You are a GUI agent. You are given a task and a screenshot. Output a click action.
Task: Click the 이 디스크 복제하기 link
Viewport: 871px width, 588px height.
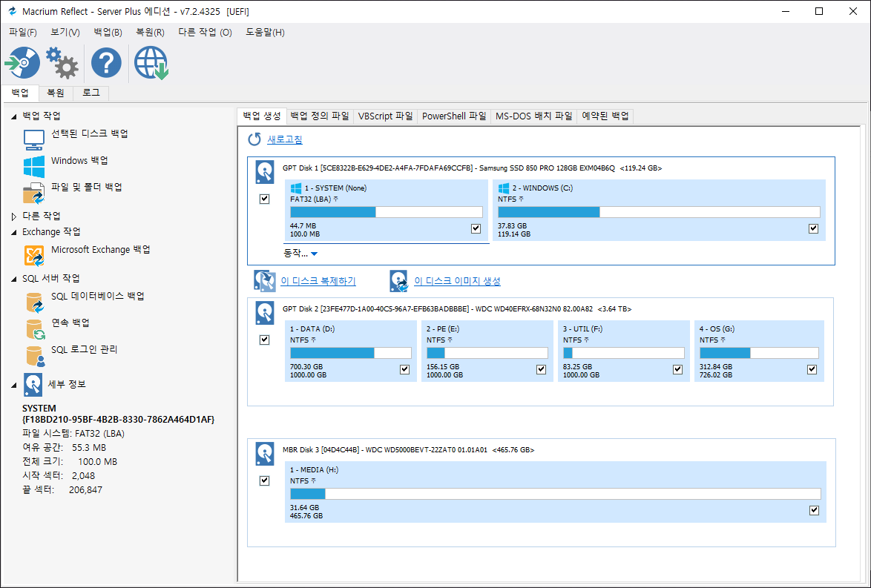coord(318,281)
